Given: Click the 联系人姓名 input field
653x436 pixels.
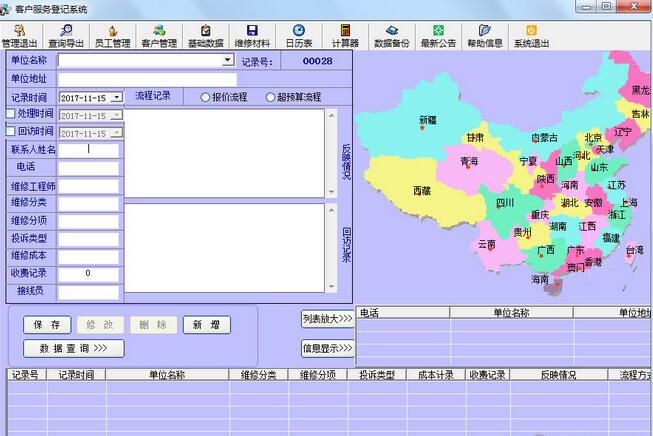Looking at the screenshot, I should [x=88, y=150].
